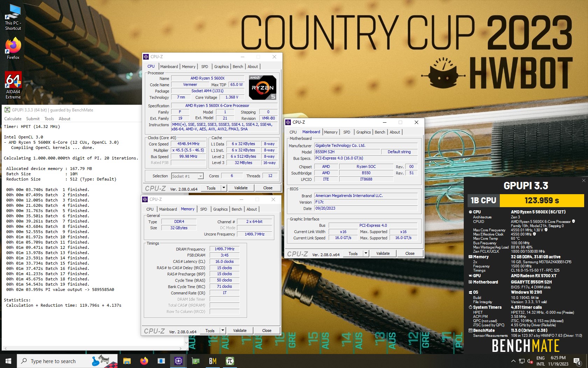Click the muted volume tray icon
588x368 pixels.
pyautogui.click(x=530, y=361)
